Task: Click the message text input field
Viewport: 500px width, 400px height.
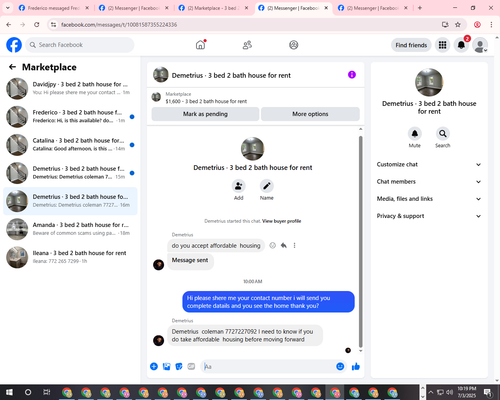Action: pos(268,367)
